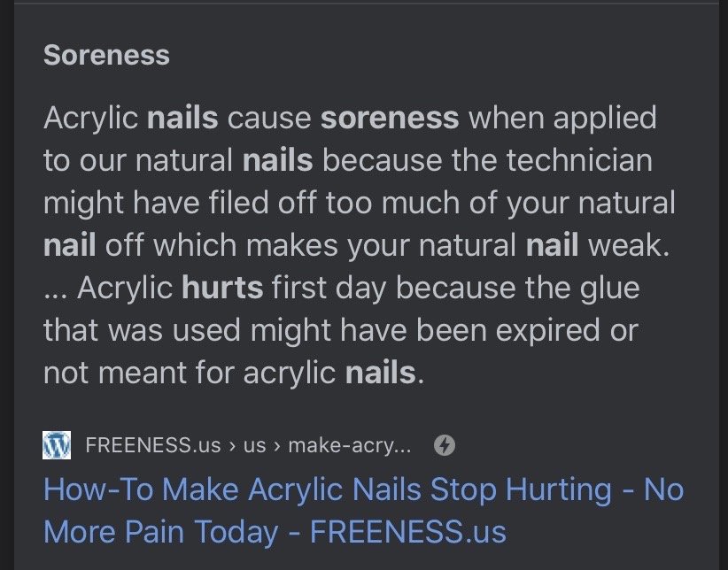Click the final bold 'nails.' in snippet
The width and height of the screenshot is (728, 570).
click(384, 373)
